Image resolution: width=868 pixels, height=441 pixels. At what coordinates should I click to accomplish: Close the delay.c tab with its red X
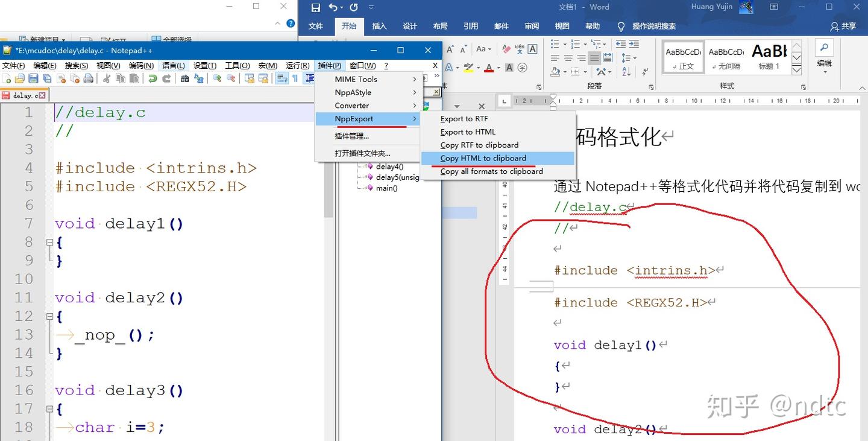pos(43,95)
